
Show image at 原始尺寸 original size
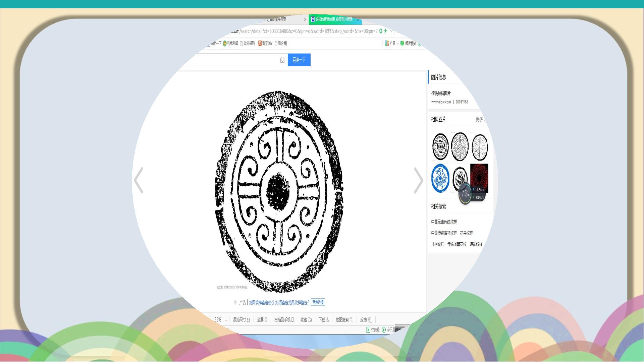241,320
